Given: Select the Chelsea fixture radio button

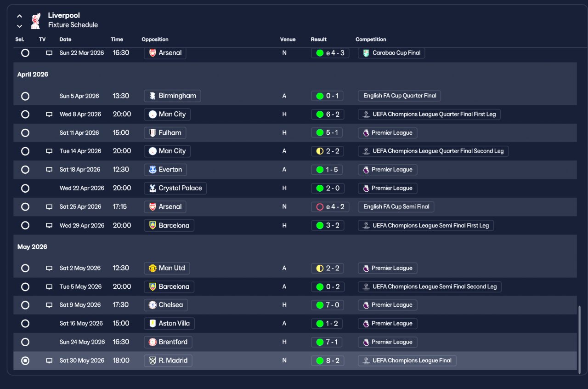Looking at the screenshot, I should pos(25,305).
